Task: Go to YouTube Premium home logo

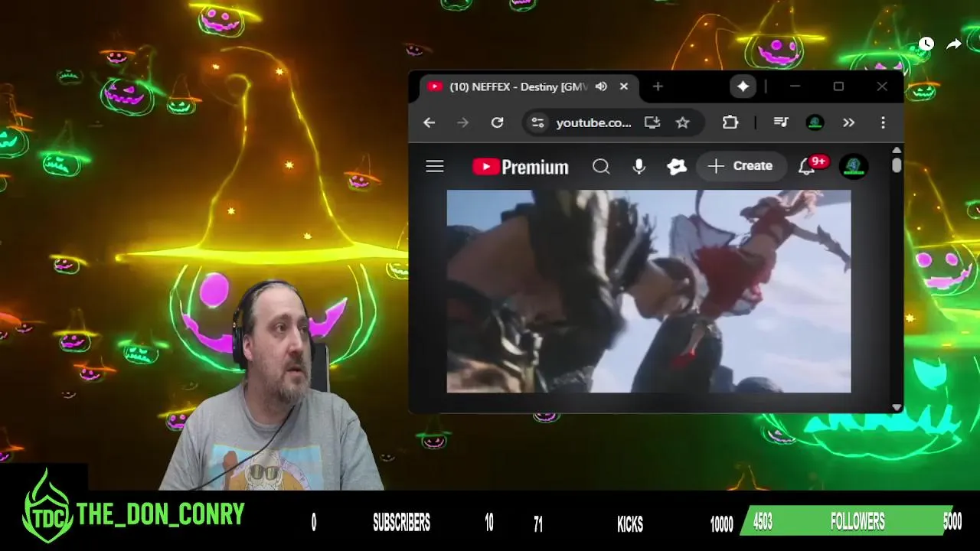Action: point(521,167)
